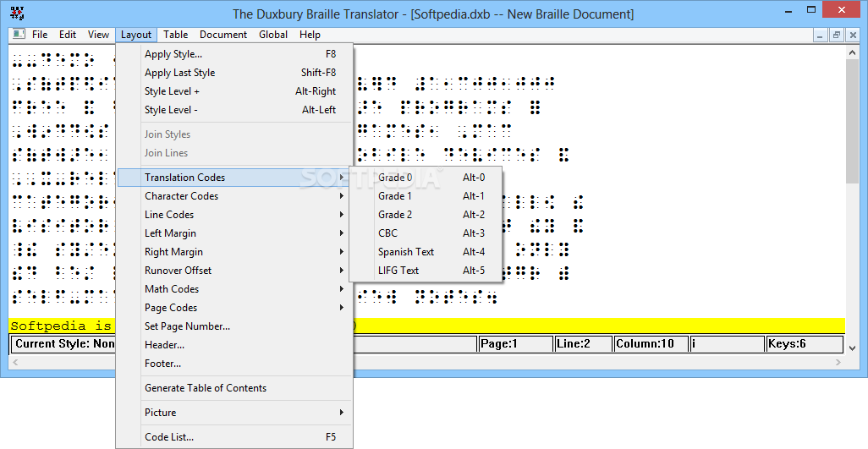Choose Set Page Number... option
The height and width of the screenshot is (449, 868).
click(x=234, y=326)
